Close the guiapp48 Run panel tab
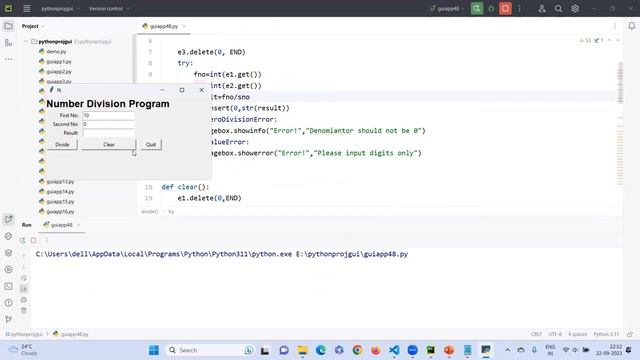The width and height of the screenshot is (640, 360). 78,225
